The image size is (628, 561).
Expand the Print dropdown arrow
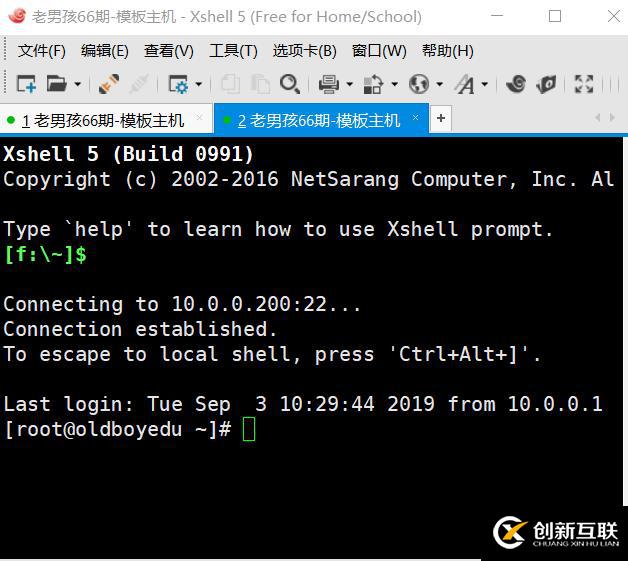(349, 84)
